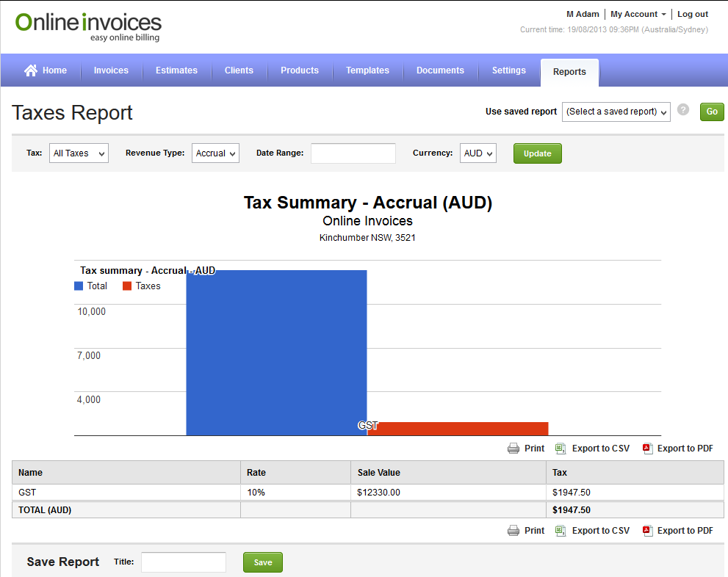Viewport: 728px width, 577px height.
Task: Click the Home house icon
Action: (31, 70)
